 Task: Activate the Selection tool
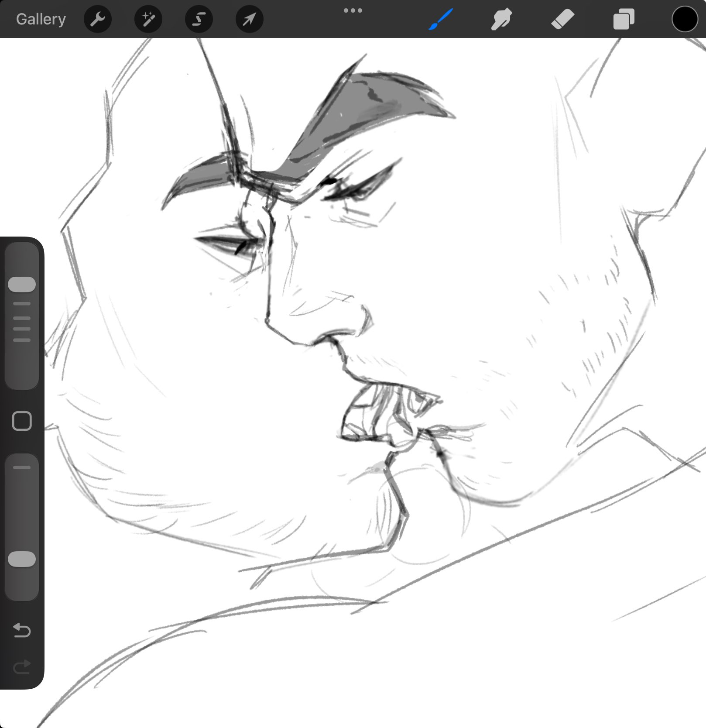199,19
